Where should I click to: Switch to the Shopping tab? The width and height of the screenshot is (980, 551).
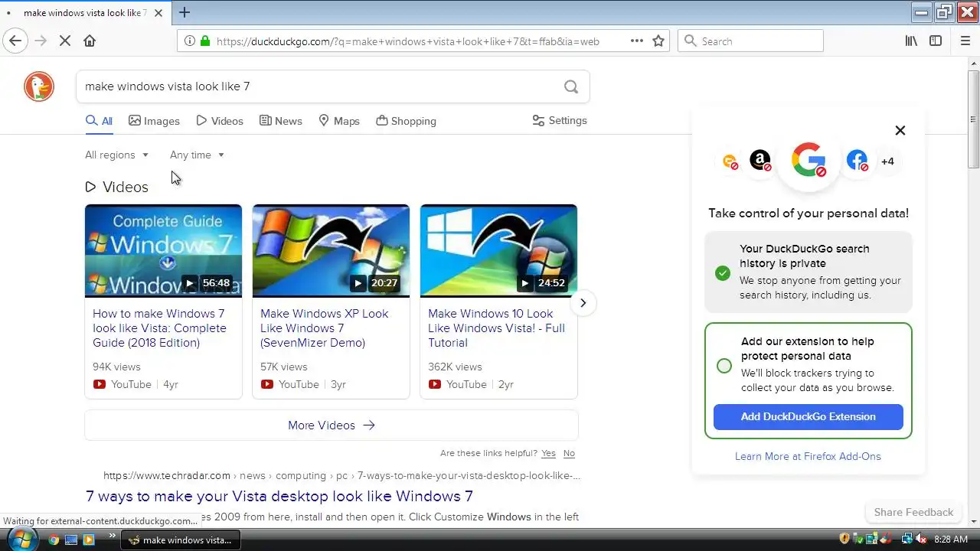click(406, 121)
